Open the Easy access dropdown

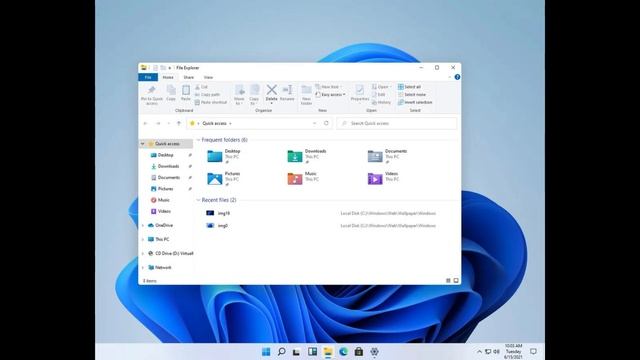coord(331,95)
